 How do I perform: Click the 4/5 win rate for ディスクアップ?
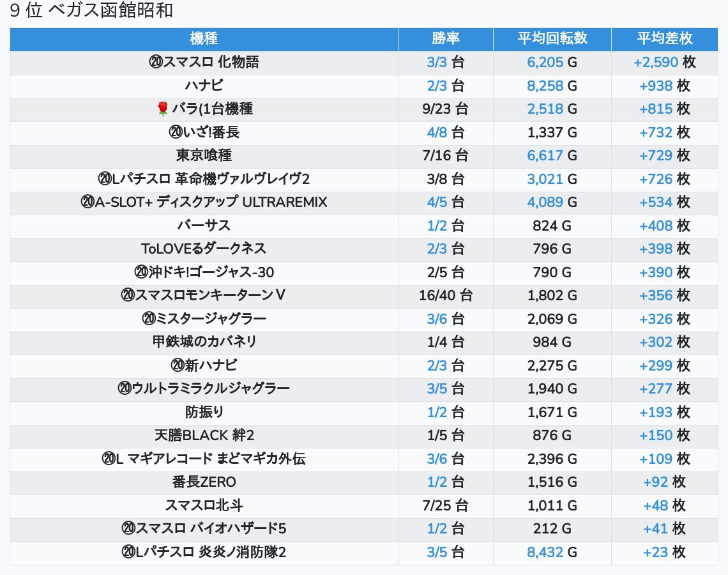click(437, 203)
